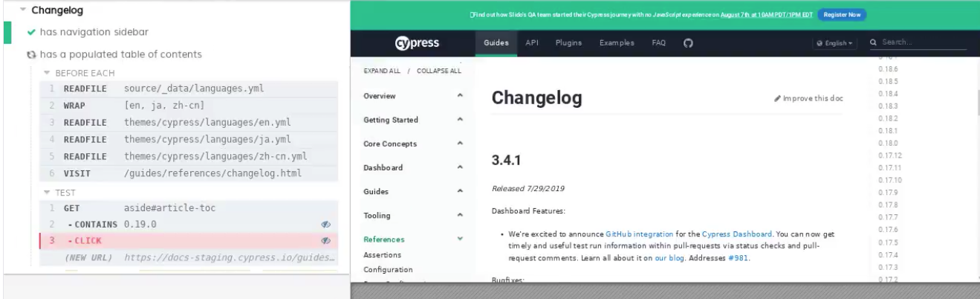Open the our blog link
This screenshot has width=980, height=299.
pyautogui.click(x=669, y=258)
